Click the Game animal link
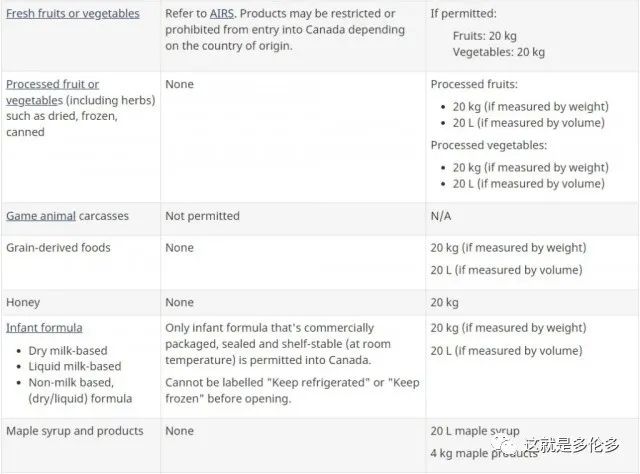The height and width of the screenshot is (474, 640). pos(41,216)
